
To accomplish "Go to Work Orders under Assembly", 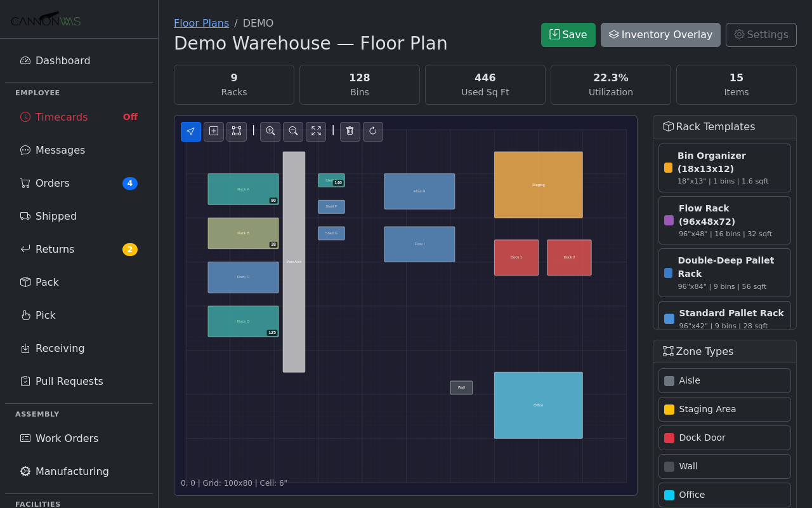I will (67, 438).
